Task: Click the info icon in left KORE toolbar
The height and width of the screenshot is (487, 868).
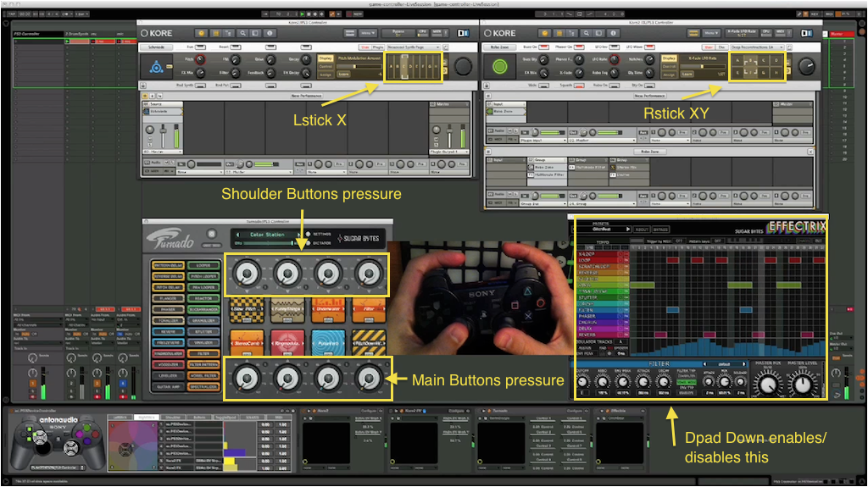Action: tap(270, 33)
